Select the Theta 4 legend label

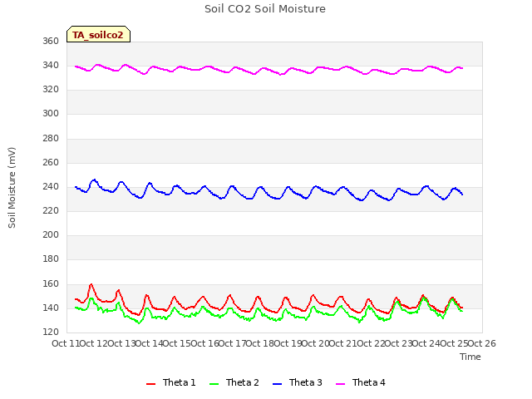tap(368, 382)
